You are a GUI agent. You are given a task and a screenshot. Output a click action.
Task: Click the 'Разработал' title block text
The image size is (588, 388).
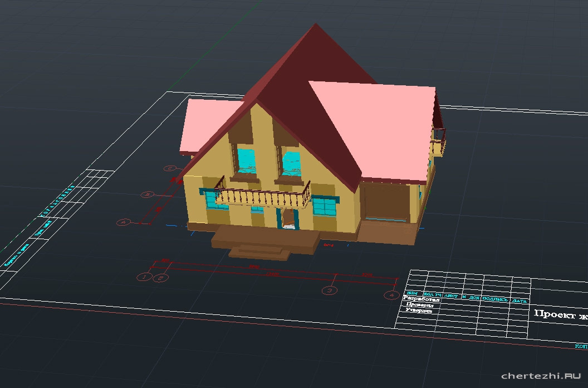tap(420, 299)
